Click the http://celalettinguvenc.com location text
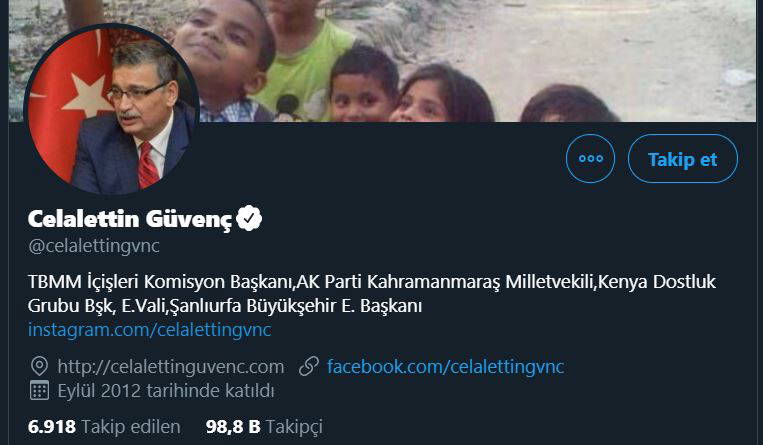The image size is (763, 445). click(170, 366)
